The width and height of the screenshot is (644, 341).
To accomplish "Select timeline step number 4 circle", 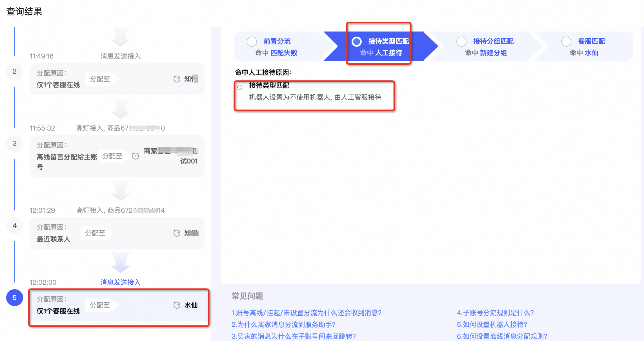I will pos(15,226).
